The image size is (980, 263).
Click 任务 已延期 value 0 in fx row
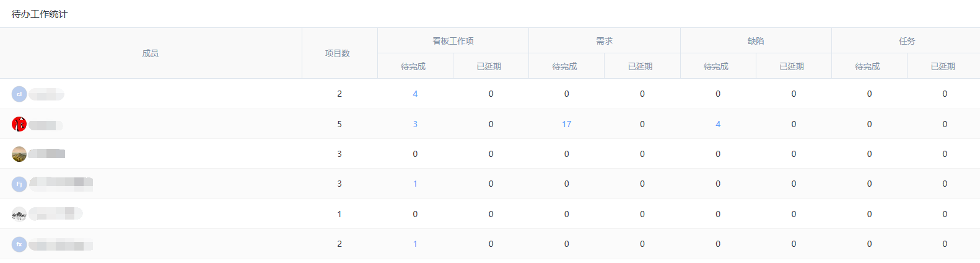pyautogui.click(x=945, y=244)
